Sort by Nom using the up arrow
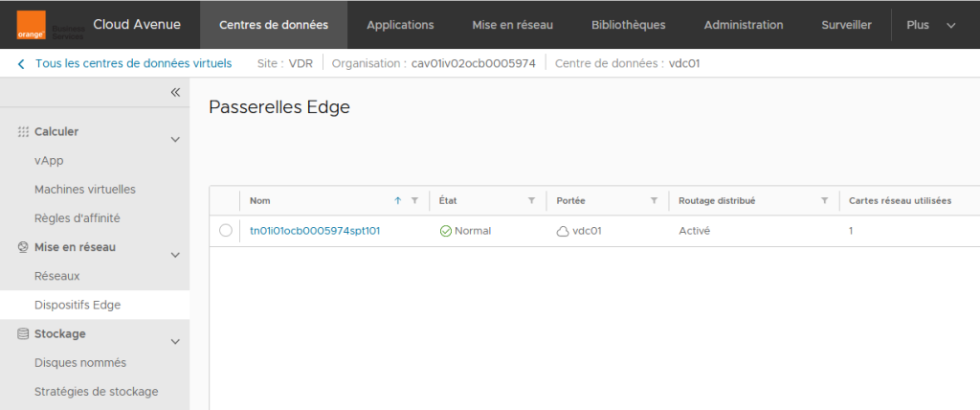980x410 pixels. coord(397,201)
